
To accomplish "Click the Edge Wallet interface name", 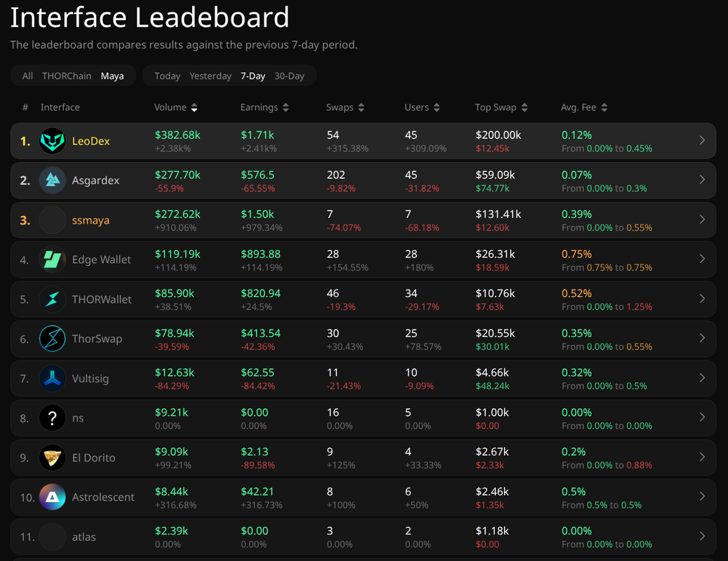I will tap(101, 259).
